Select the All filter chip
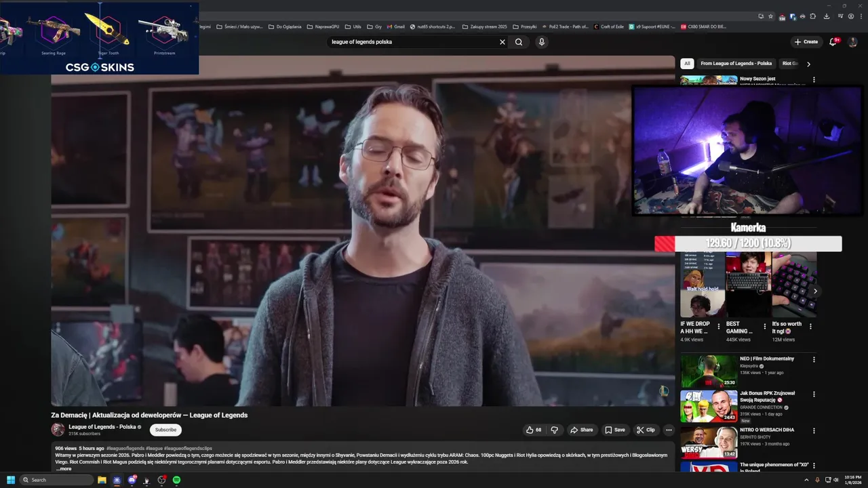 click(x=687, y=64)
